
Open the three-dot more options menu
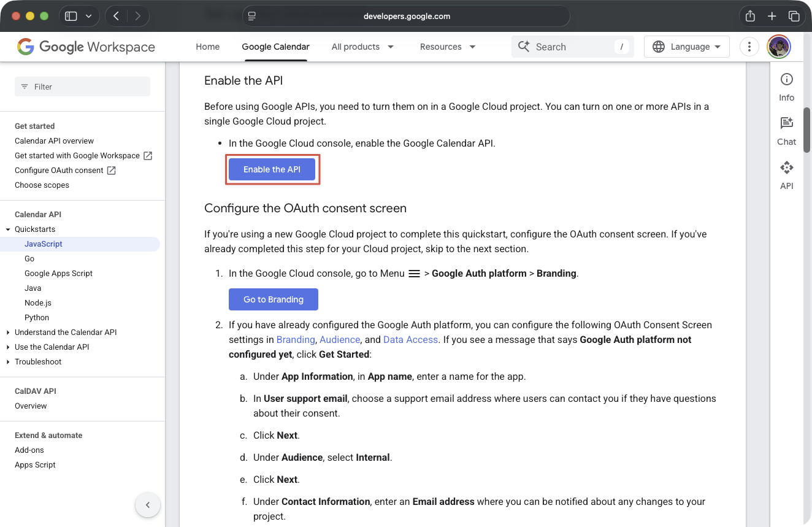pyautogui.click(x=749, y=47)
